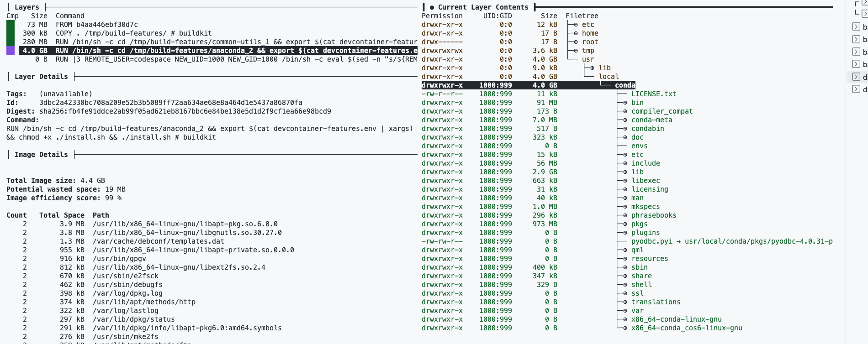This screenshot has height=344, width=868.
Task: Click the plus icon next to licensing
Action: coord(625,189)
